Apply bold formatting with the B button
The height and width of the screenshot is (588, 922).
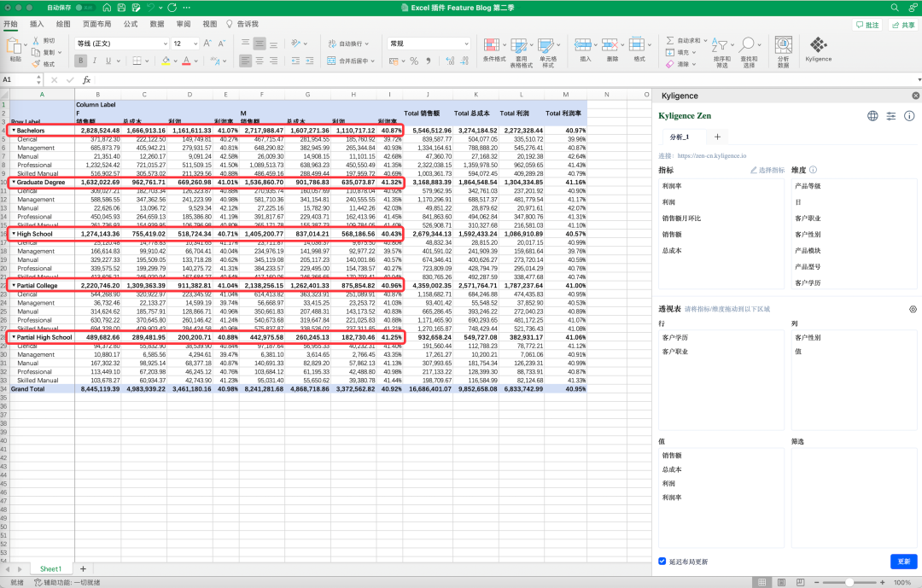point(81,61)
